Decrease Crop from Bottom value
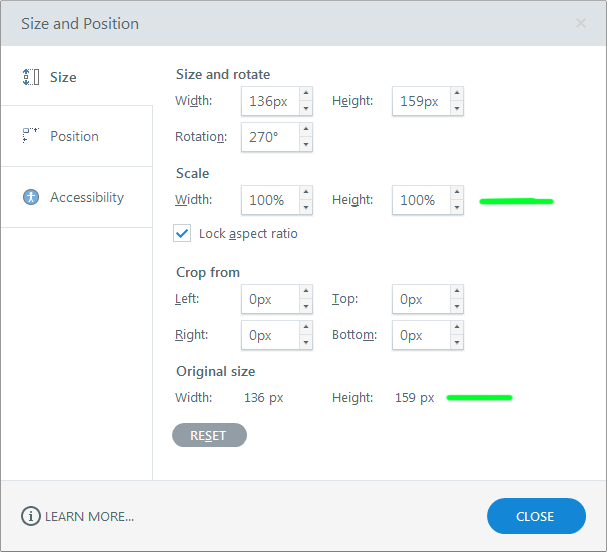 (457, 342)
